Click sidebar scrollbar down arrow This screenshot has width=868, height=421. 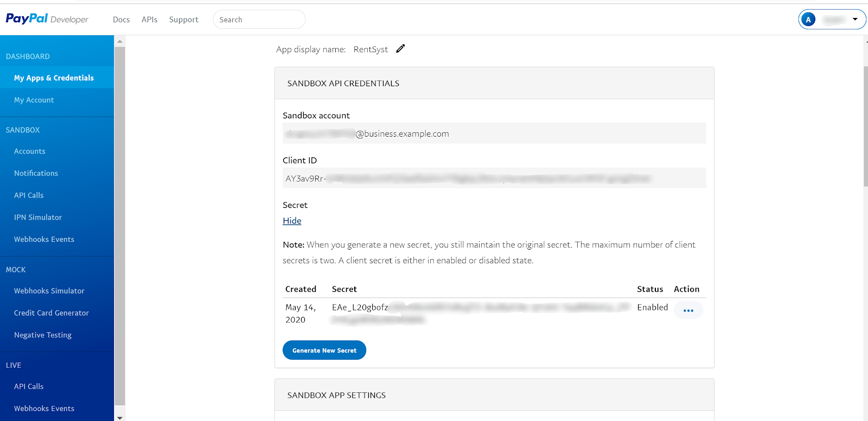pyautogui.click(x=120, y=417)
